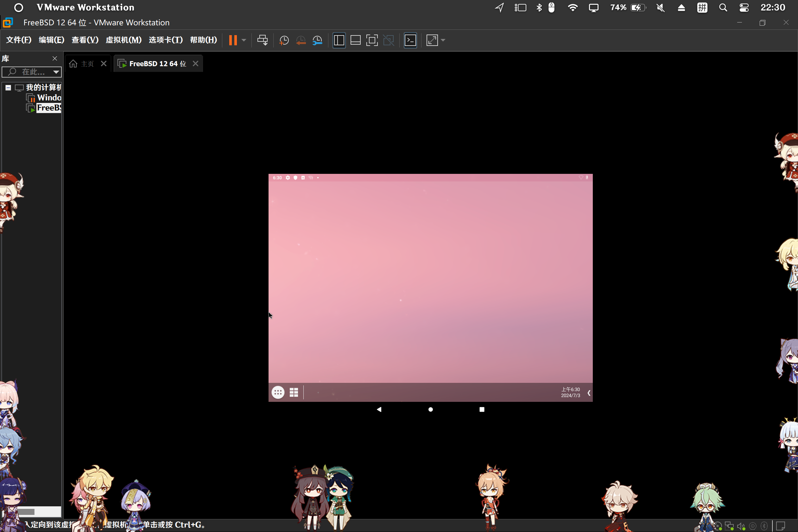The image size is (798, 532).
Task: Revert to snapshot using the clock-arrow icon
Action: (301, 41)
